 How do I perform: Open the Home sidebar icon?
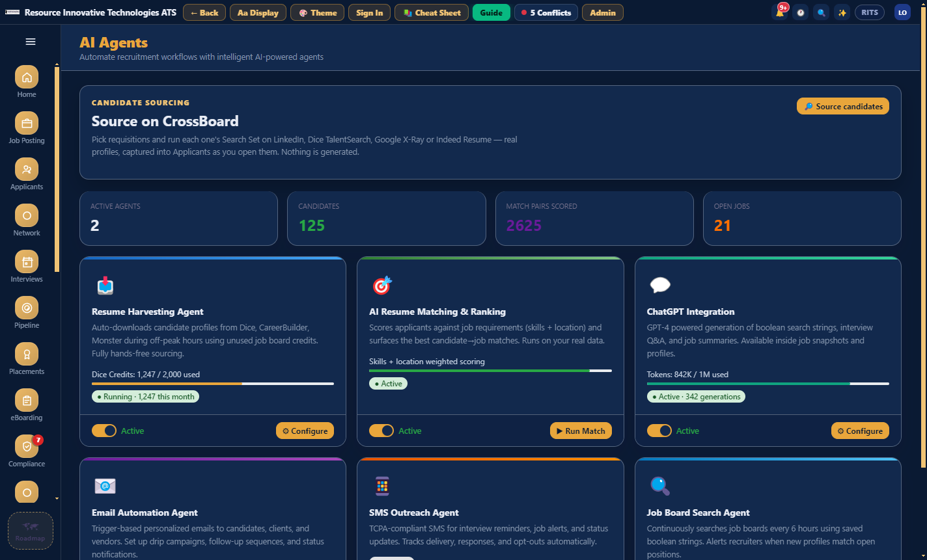click(27, 77)
